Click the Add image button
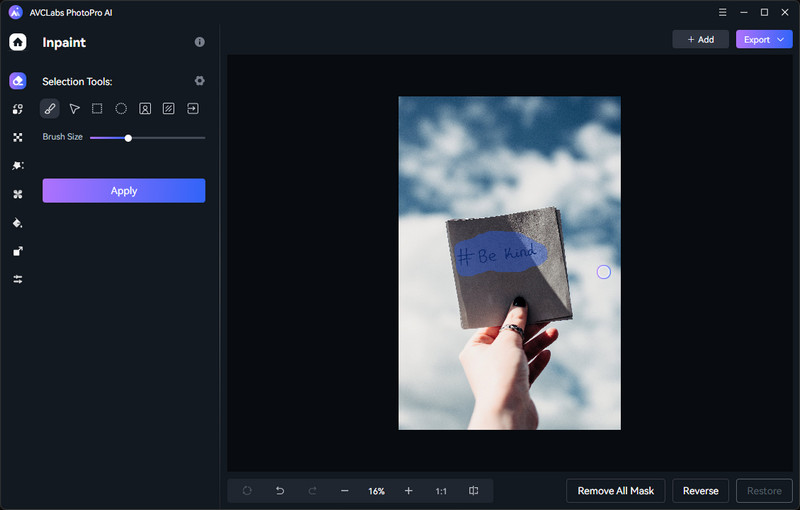800x510 pixels. click(700, 40)
